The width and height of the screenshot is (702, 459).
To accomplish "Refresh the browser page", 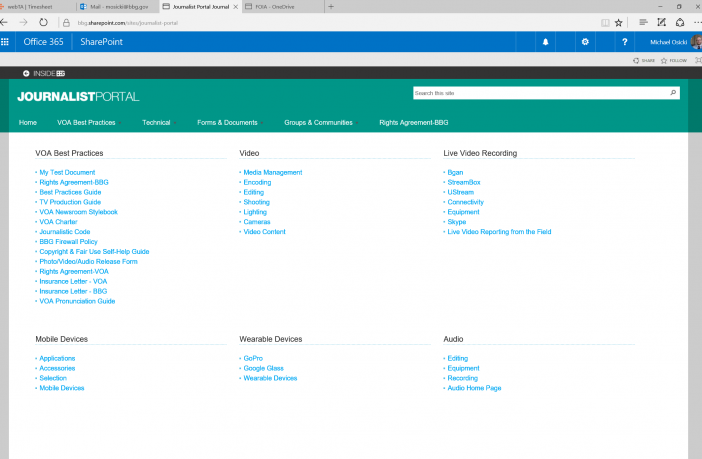I will point(43,22).
